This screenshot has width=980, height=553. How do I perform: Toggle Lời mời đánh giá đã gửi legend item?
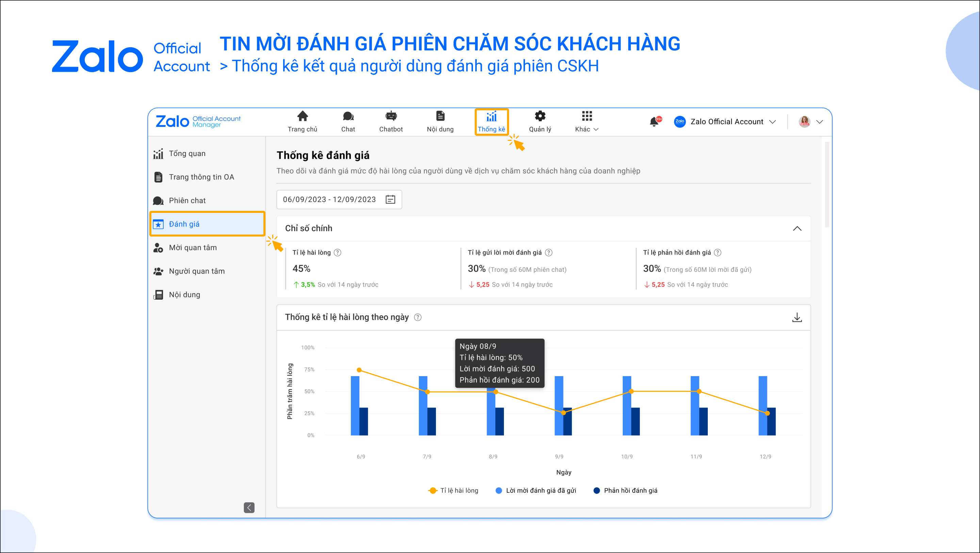[x=536, y=491]
